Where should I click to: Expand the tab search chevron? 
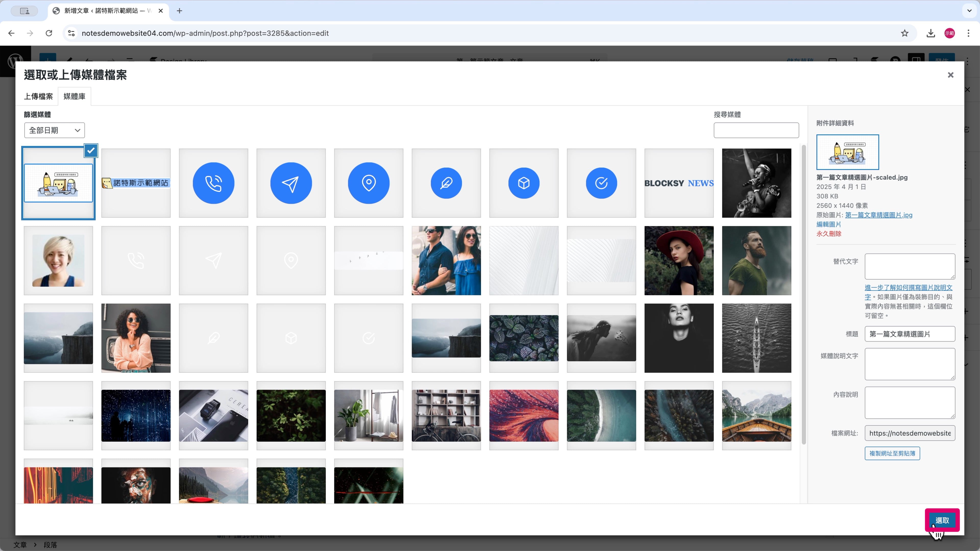[x=969, y=11]
